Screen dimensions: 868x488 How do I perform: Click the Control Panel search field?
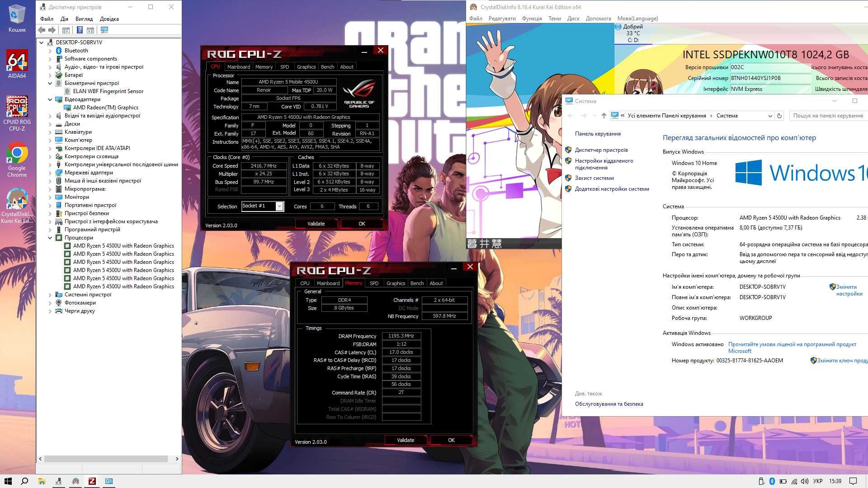click(828, 116)
